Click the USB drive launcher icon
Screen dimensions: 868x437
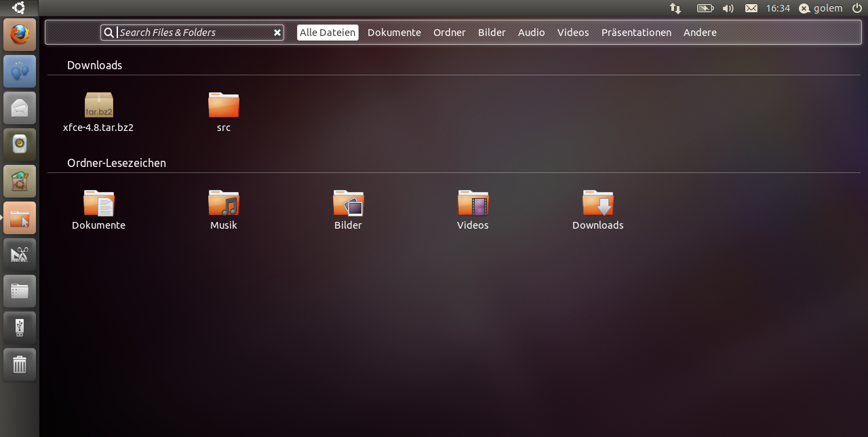click(x=20, y=328)
